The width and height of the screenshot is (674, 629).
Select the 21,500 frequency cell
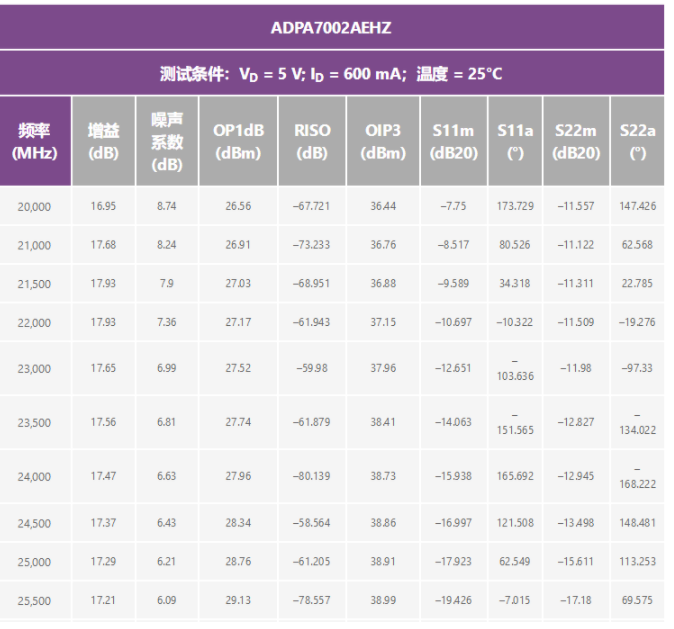tap(34, 284)
